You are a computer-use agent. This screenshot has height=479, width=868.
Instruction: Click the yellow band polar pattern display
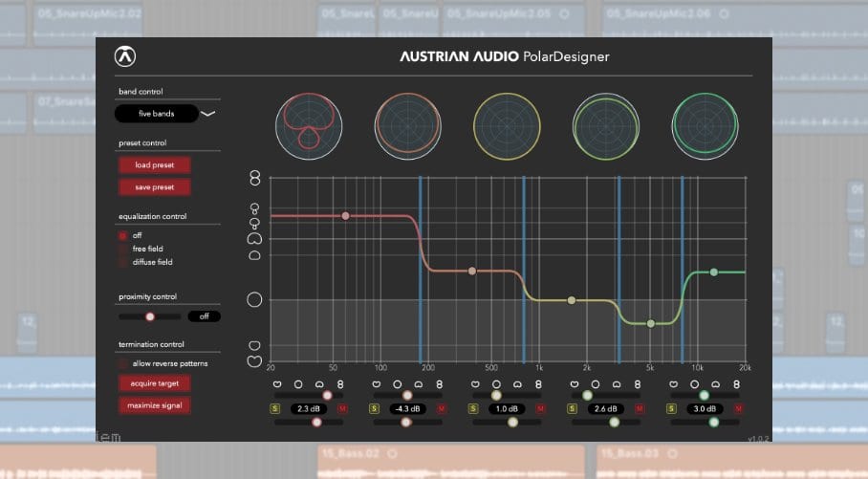(507, 126)
